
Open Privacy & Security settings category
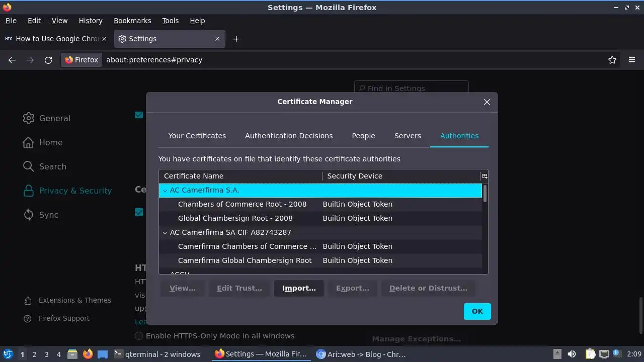67,191
